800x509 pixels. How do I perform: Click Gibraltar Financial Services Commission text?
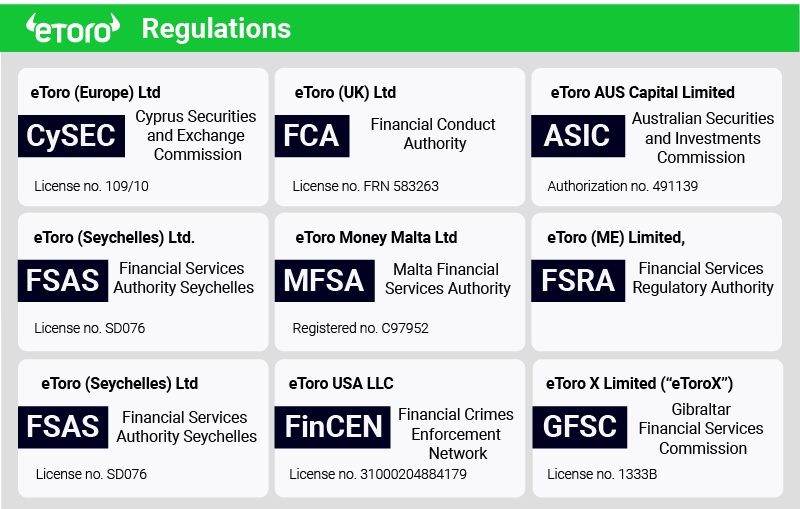click(x=701, y=428)
